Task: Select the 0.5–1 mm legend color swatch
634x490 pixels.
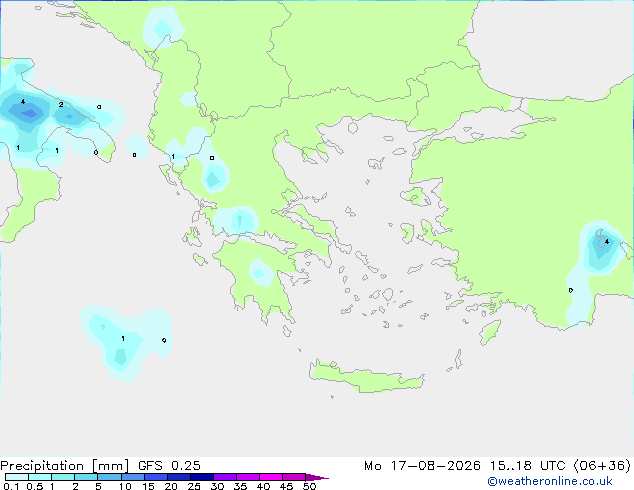Action: click(x=40, y=477)
